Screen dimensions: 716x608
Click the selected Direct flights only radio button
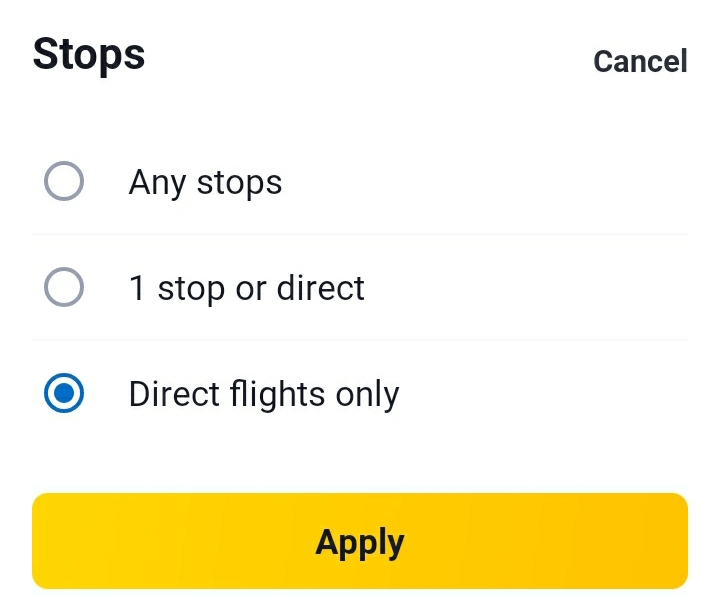(x=64, y=394)
